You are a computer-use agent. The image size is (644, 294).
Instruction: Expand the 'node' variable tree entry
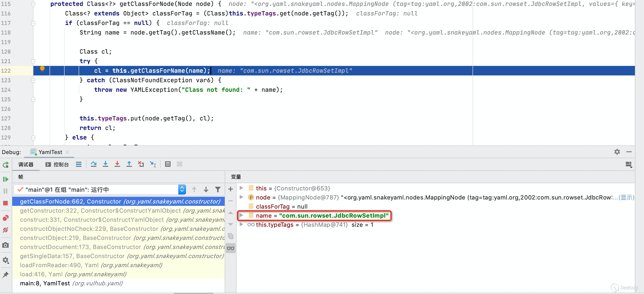point(241,197)
